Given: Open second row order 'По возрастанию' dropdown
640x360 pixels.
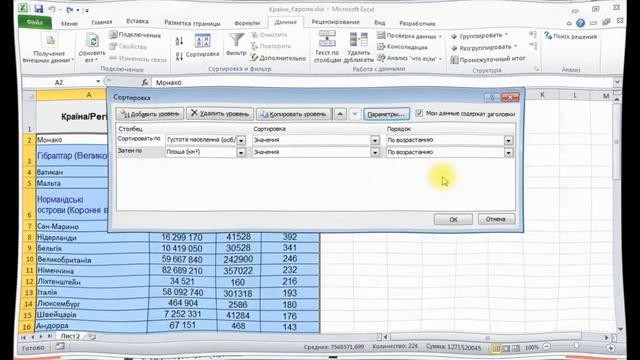Looking at the screenshot, I should point(508,153).
